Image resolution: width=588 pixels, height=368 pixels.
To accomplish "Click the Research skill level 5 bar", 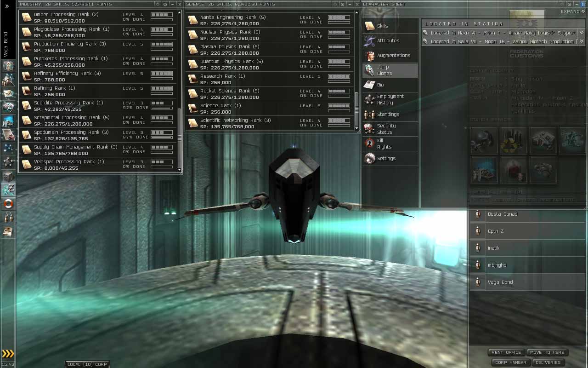I will (339, 76).
